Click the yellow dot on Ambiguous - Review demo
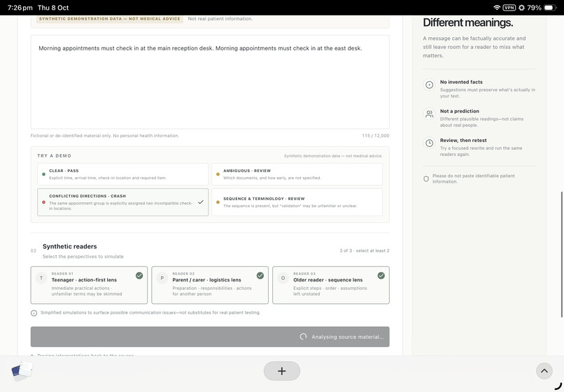 [218, 174]
